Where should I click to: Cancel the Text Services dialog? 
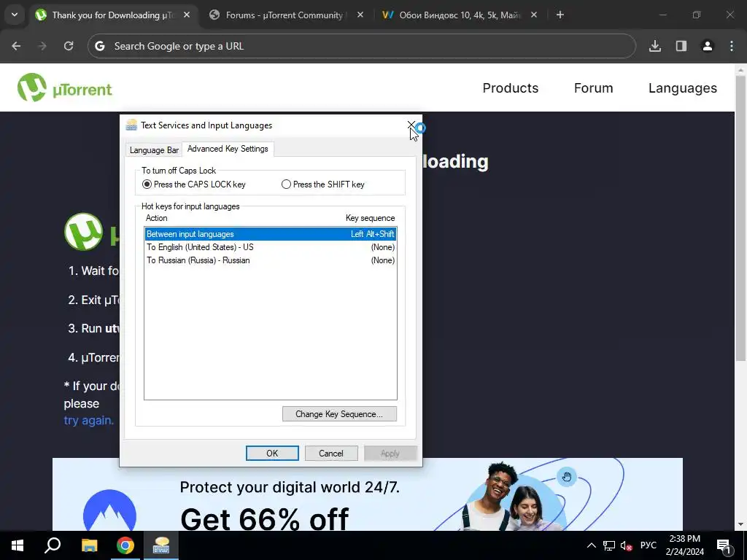(331, 454)
